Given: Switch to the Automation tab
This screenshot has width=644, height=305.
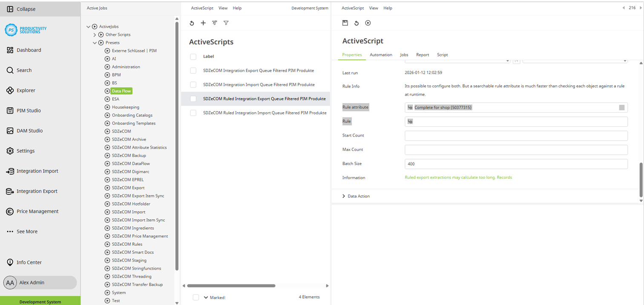Looking at the screenshot, I should 381,55.
